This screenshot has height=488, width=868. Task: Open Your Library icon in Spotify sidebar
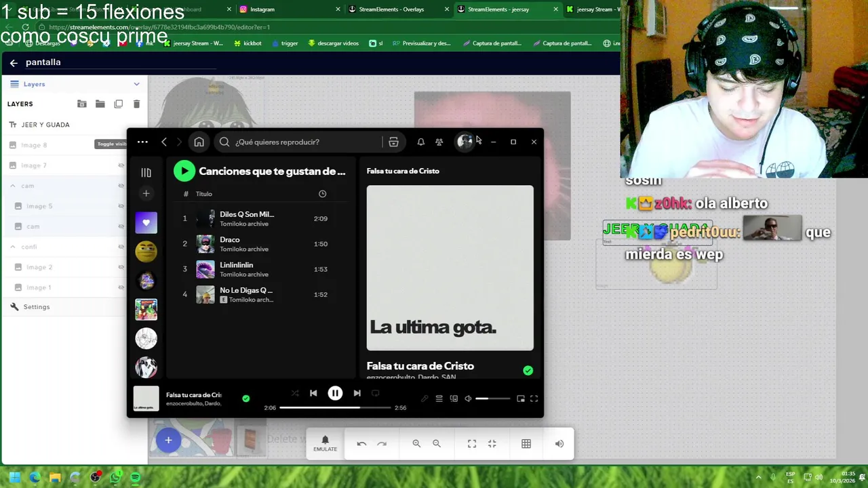pyautogui.click(x=146, y=172)
